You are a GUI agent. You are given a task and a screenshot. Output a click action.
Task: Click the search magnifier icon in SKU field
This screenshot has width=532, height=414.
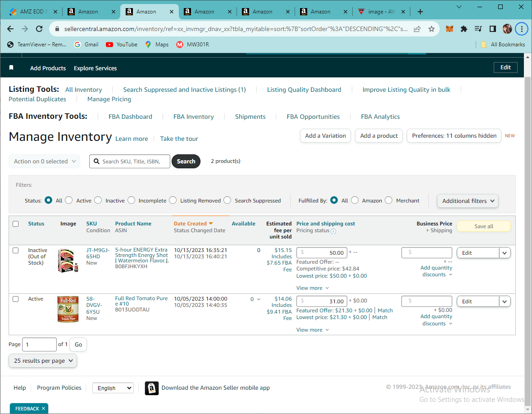pyautogui.click(x=97, y=162)
